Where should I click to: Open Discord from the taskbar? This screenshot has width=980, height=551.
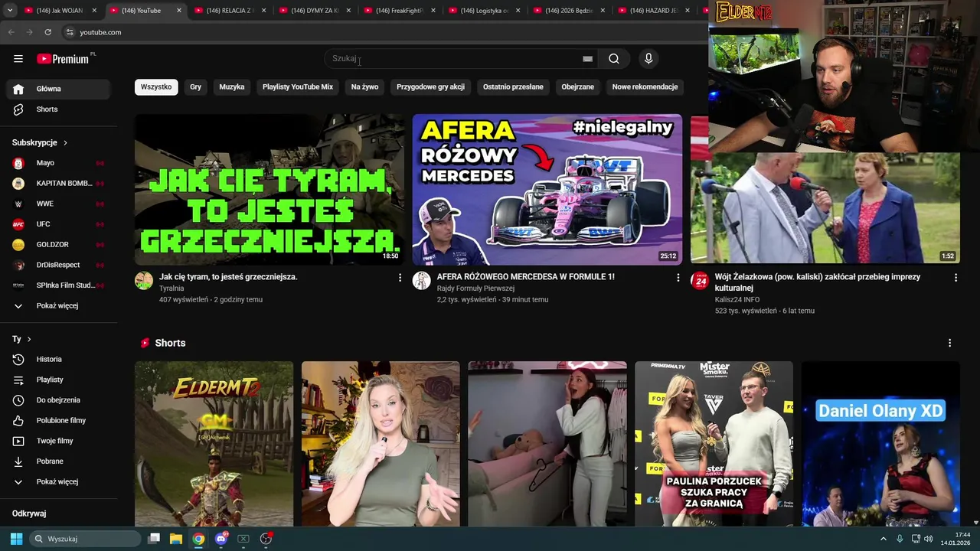click(x=221, y=539)
